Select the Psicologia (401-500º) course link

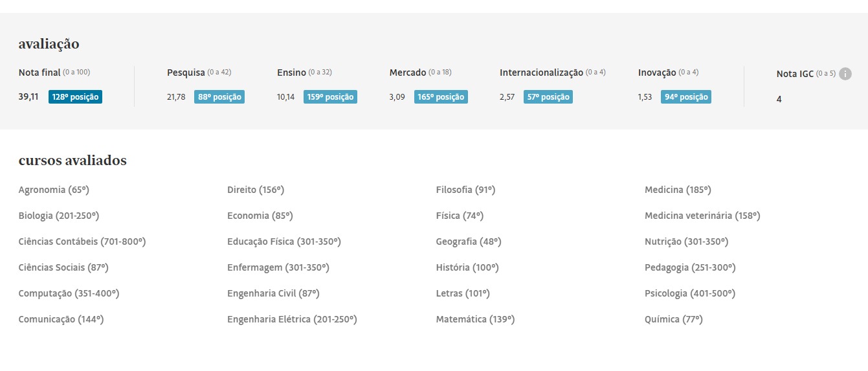[690, 293]
